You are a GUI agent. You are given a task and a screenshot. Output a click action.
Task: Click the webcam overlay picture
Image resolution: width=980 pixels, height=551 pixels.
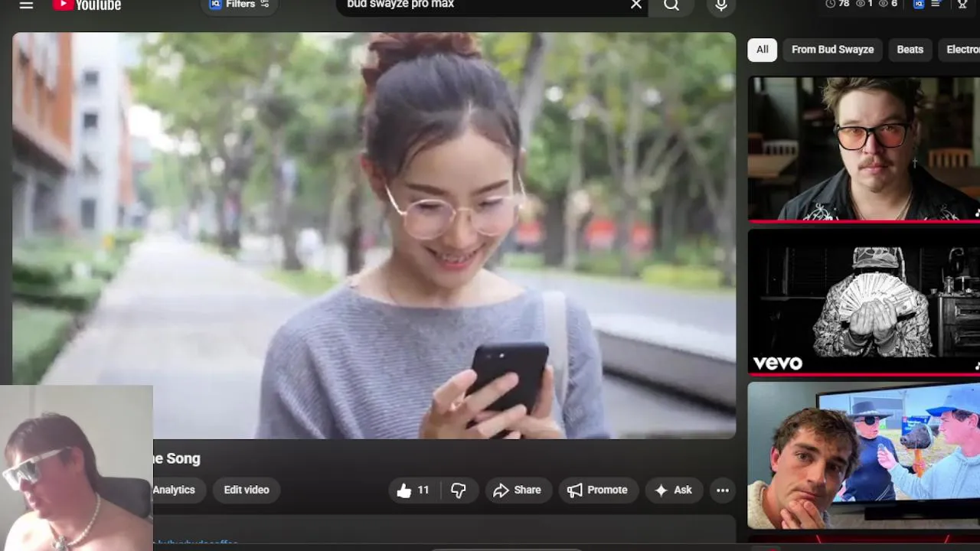point(77,468)
